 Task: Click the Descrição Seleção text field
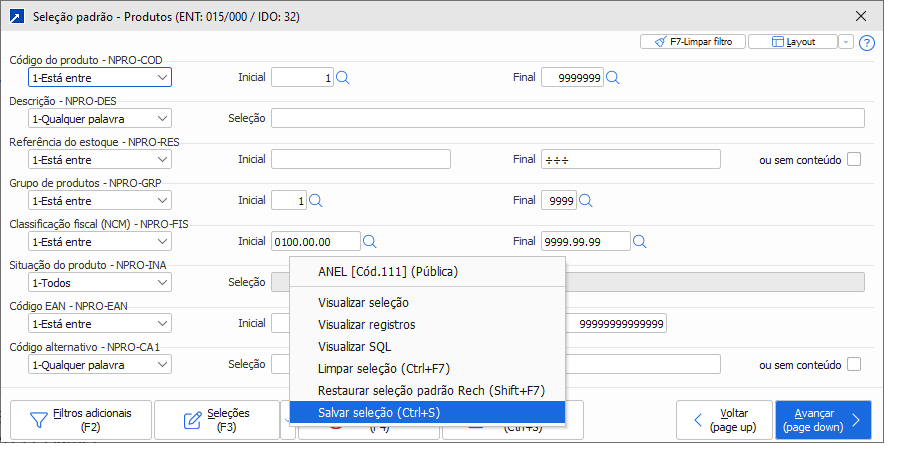click(567, 118)
